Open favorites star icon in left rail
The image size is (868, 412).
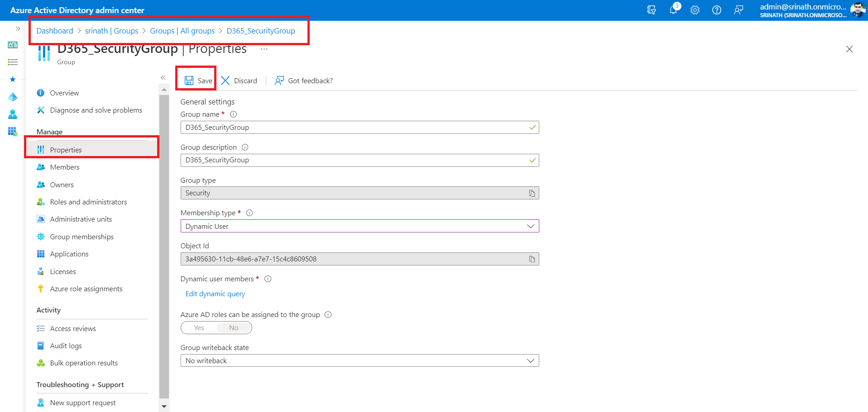coord(13,80)
